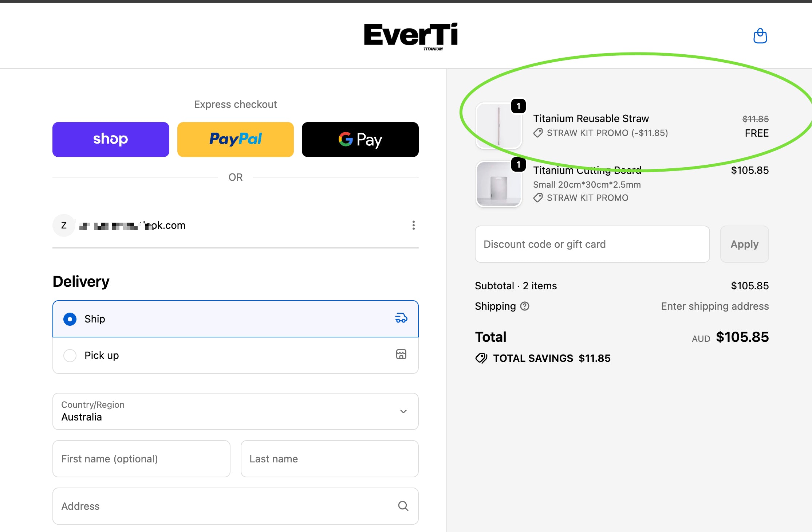Viewport: 812px width, 532px height.
Task: Open the shopping bag cart icon
Action: (760, 36)
